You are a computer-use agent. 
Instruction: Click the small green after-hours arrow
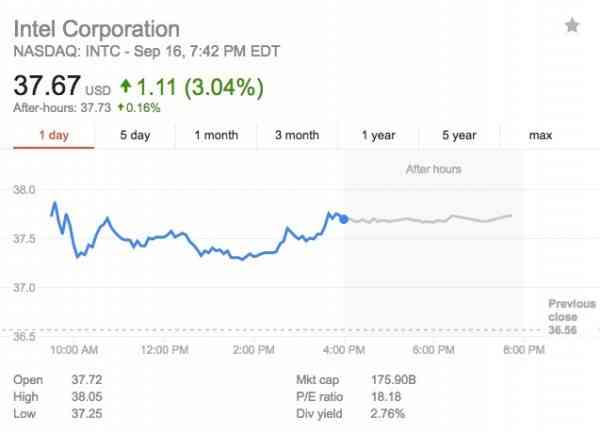tap(121, 106)
